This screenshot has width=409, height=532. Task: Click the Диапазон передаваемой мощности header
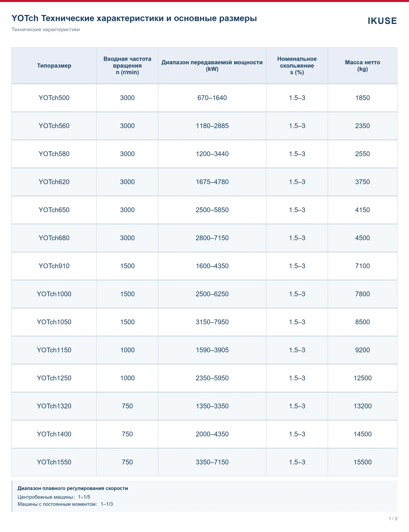click(x=212, y=66)
